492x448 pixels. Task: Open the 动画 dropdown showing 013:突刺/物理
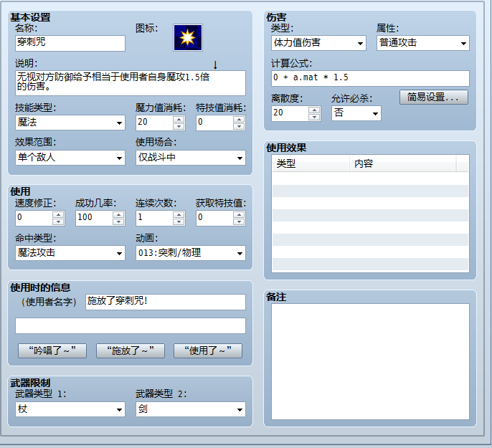[191, 253]
